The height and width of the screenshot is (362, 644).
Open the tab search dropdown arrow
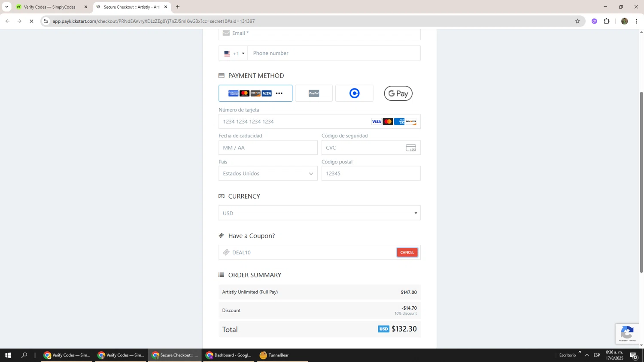click(x=6, y=7)
